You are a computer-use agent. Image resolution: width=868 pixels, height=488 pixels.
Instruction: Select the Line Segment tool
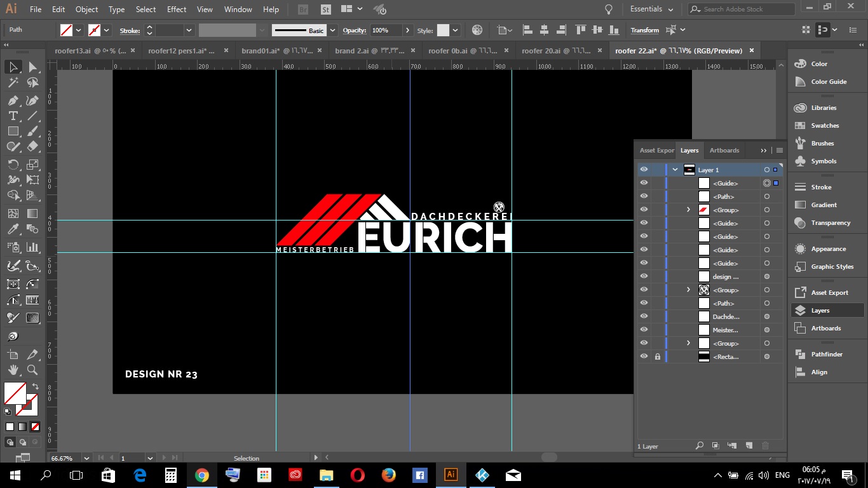tap(32, 116)
